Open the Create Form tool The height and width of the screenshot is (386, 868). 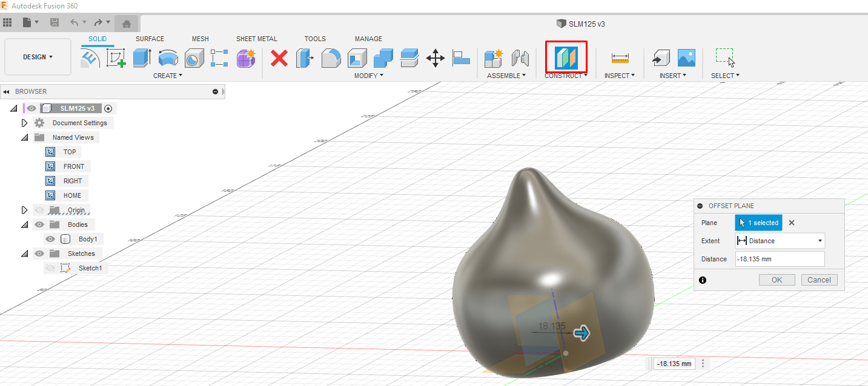246,59
